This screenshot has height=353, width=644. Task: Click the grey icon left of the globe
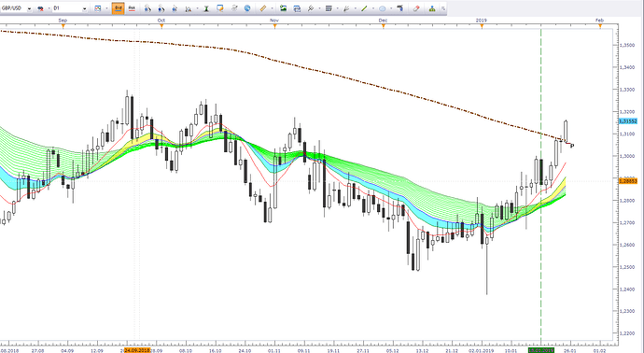pyautogui.click(x=234, y=8)
